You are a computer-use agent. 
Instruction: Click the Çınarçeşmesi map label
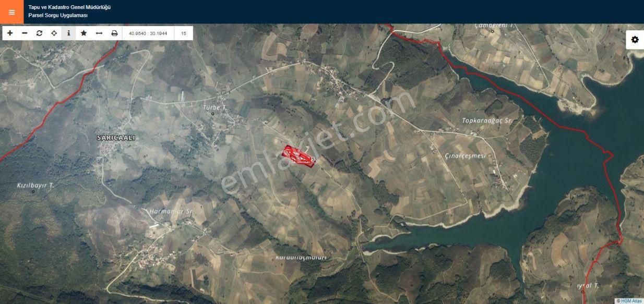[x=466, y=156]
